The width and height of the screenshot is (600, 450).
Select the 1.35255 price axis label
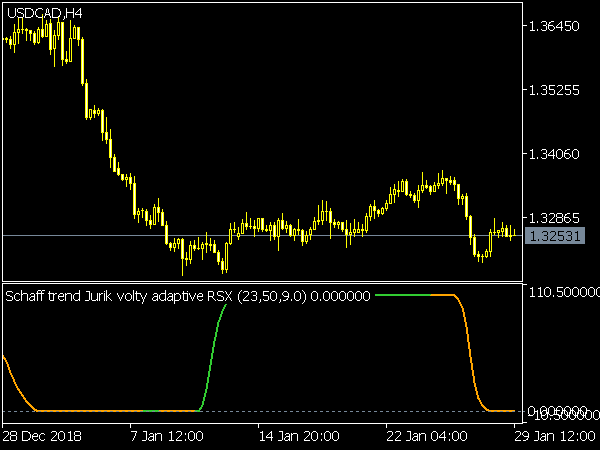[x=554, y=90]
